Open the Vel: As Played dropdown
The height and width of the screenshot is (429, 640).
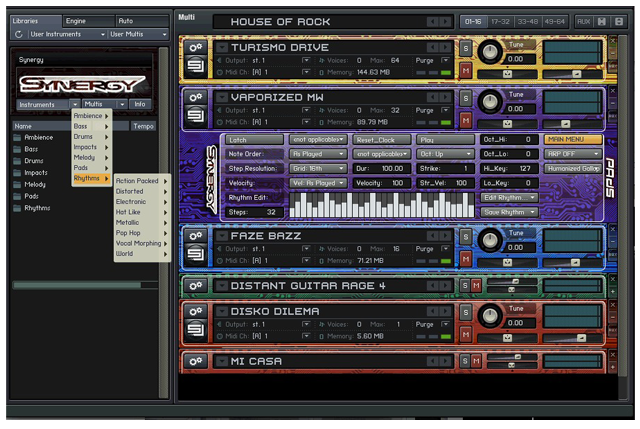coord(318,183)
